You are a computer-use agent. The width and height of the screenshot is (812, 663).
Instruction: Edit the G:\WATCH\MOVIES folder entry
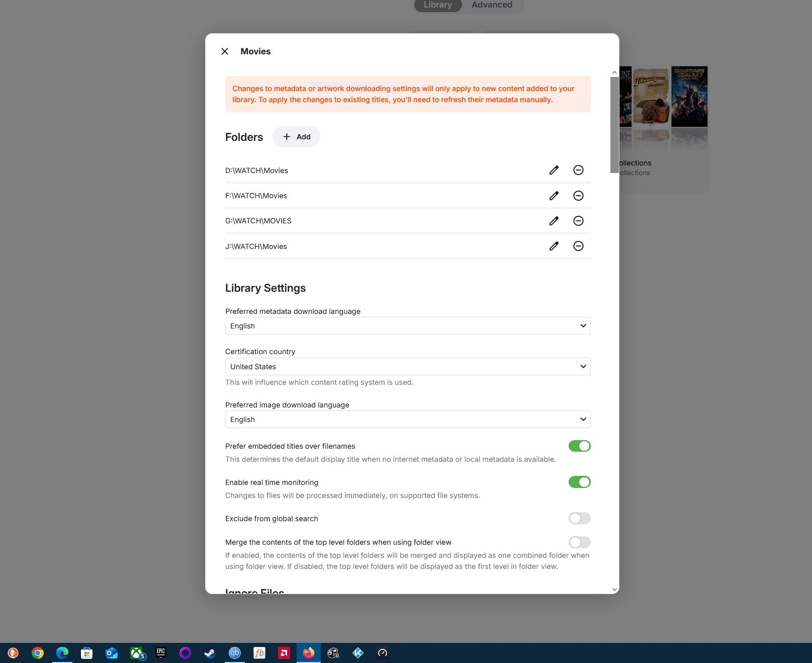point(554,221)
